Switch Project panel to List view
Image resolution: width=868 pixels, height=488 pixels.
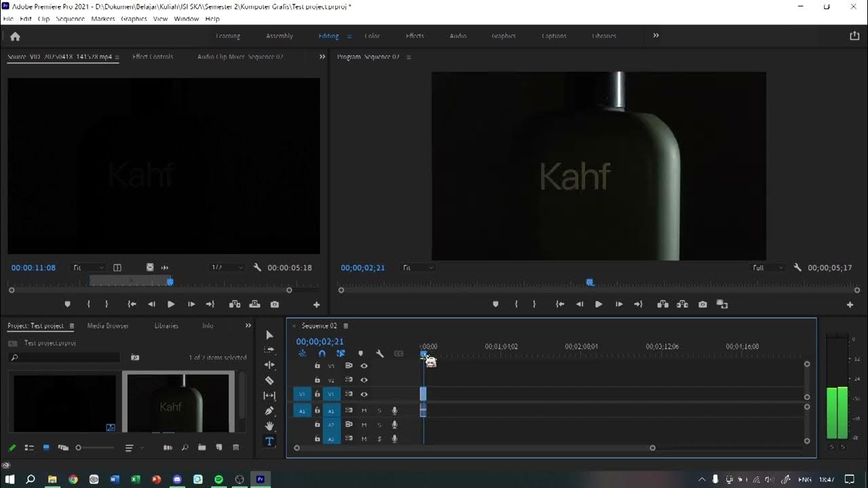click(x=29, y=447)
